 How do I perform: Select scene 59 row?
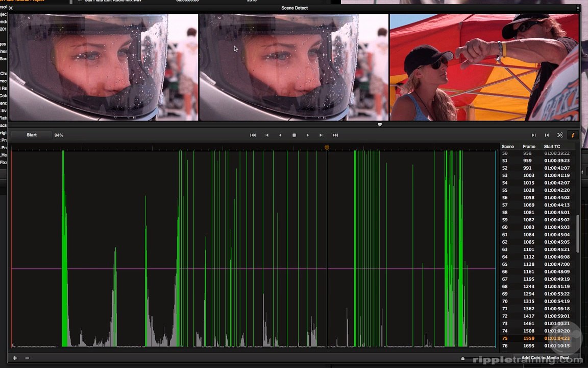(x=538, y=220)
